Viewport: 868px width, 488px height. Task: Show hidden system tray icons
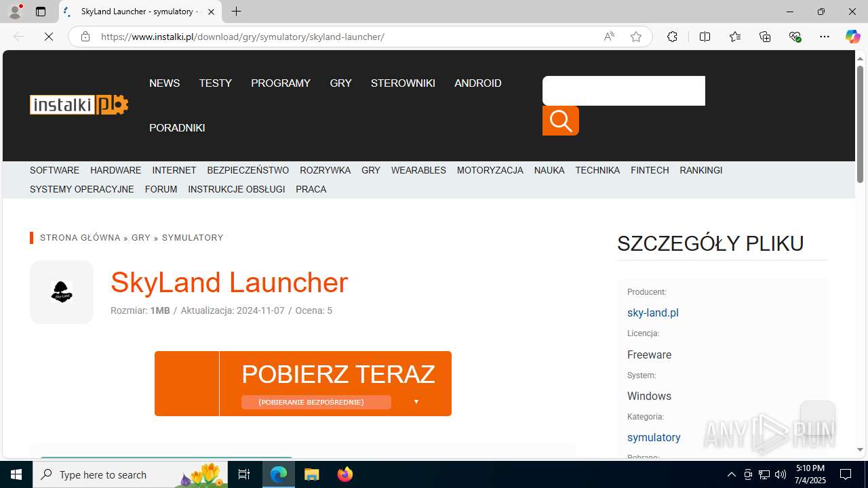coord(731,474)
